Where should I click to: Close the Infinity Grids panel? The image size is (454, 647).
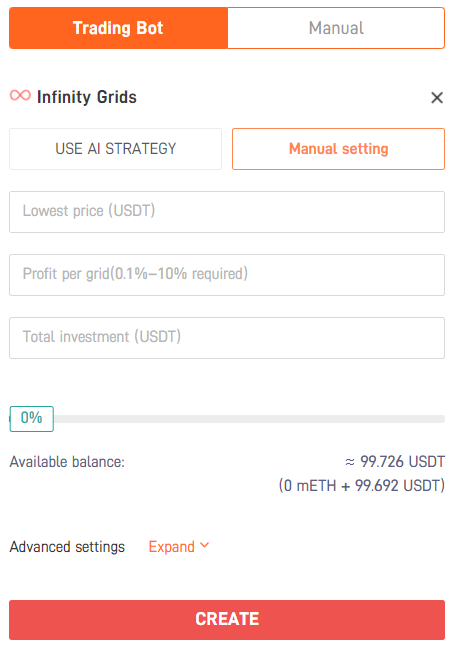click(437, 98)
